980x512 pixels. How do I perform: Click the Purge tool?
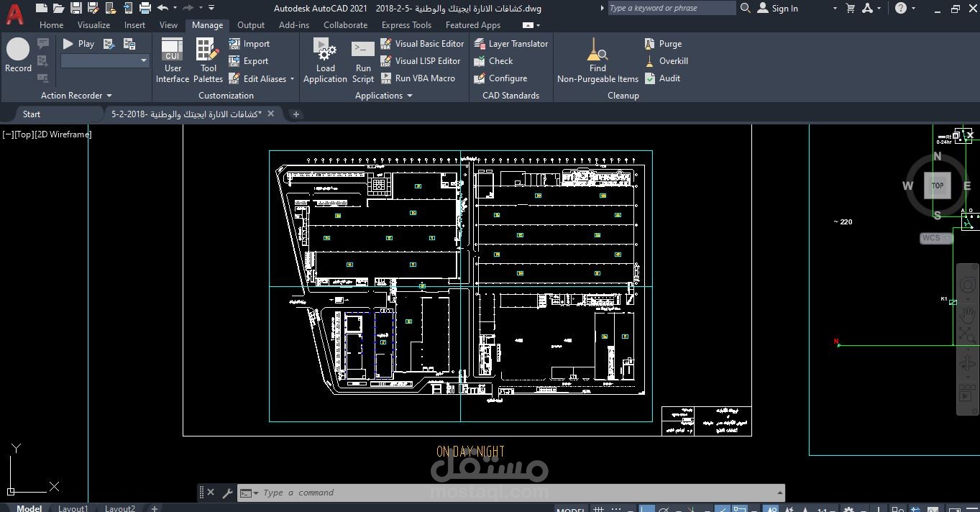pos(663,44)
